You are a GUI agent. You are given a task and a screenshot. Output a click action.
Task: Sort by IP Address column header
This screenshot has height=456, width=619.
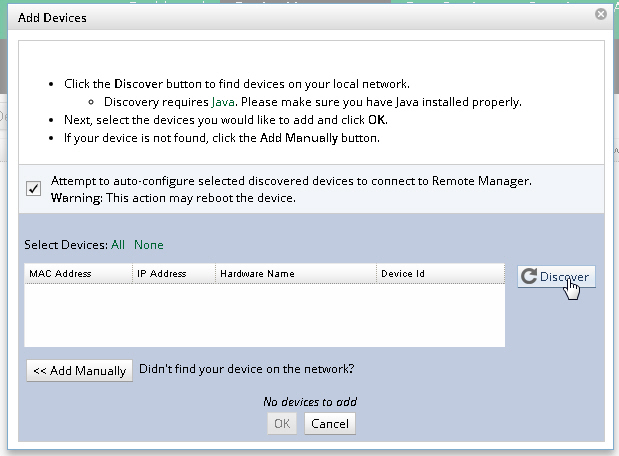tap(164, 273)
